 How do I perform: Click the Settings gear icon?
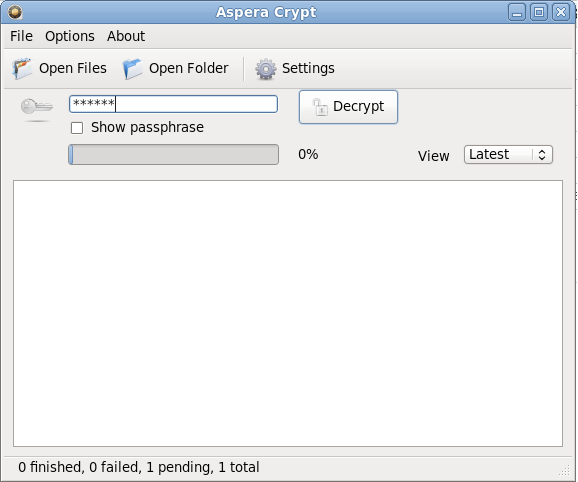click(266, 69)
